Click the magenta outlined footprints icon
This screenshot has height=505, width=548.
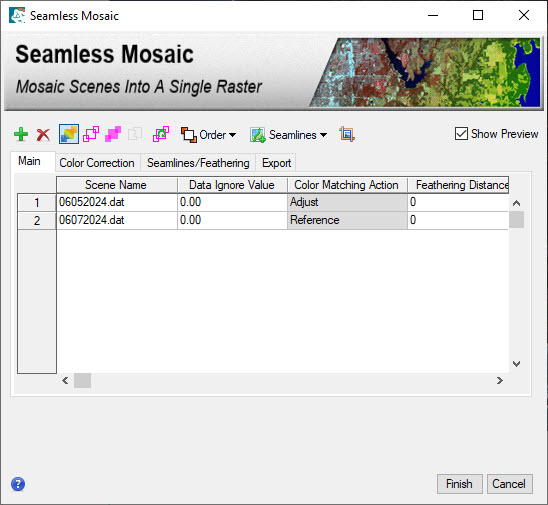91,134
